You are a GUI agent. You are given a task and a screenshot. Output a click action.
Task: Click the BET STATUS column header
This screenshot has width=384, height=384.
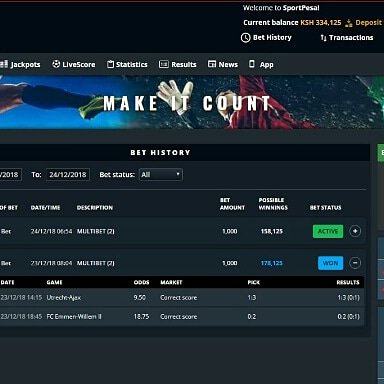click(326, 208)
